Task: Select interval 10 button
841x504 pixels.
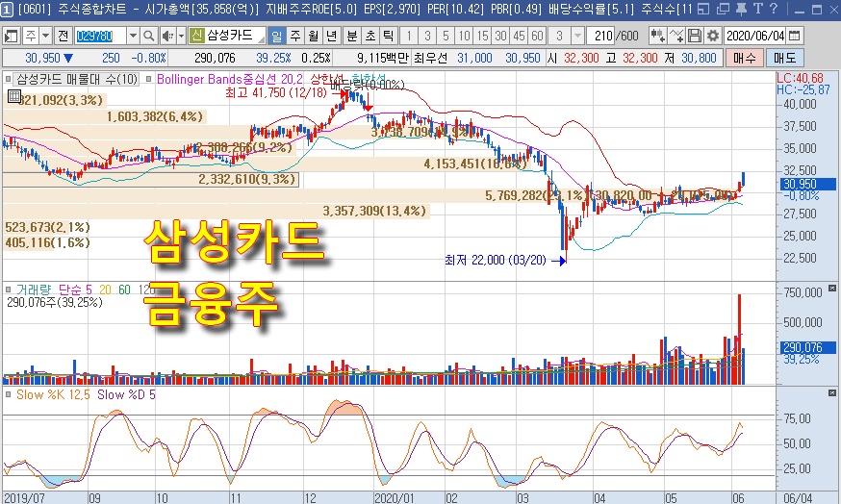Action: (464, 36)
